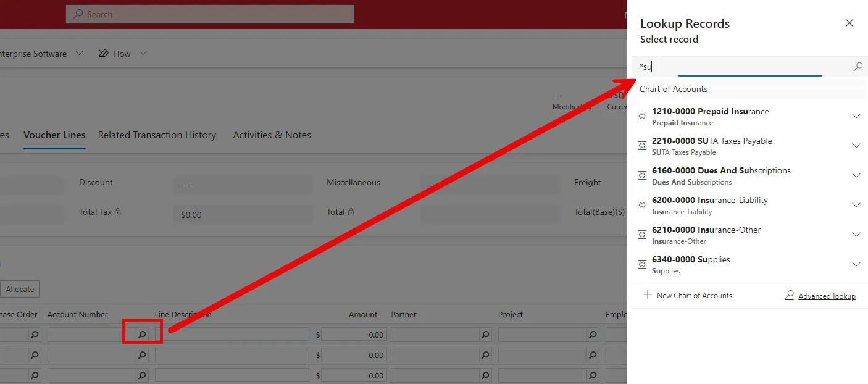The image size is (868, 384).
Task: Click Amount field in first grid row
Action: [x=354, y=334]
